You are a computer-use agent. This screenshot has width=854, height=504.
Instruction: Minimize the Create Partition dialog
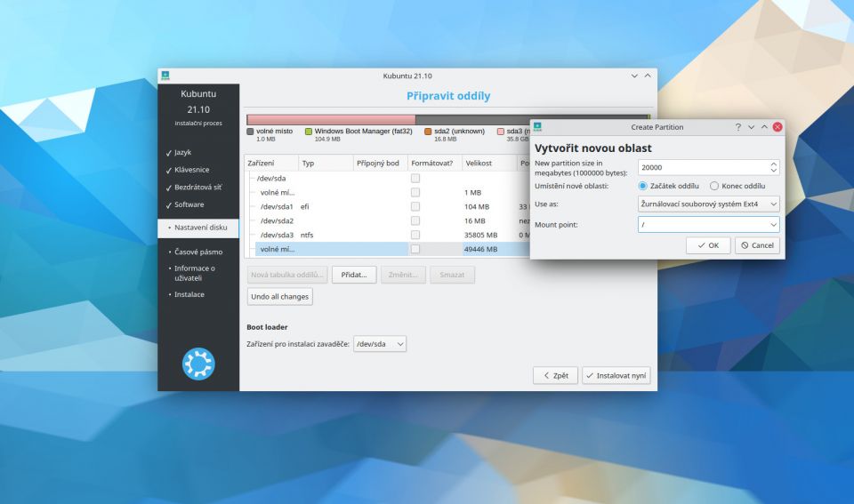(751, 127)
